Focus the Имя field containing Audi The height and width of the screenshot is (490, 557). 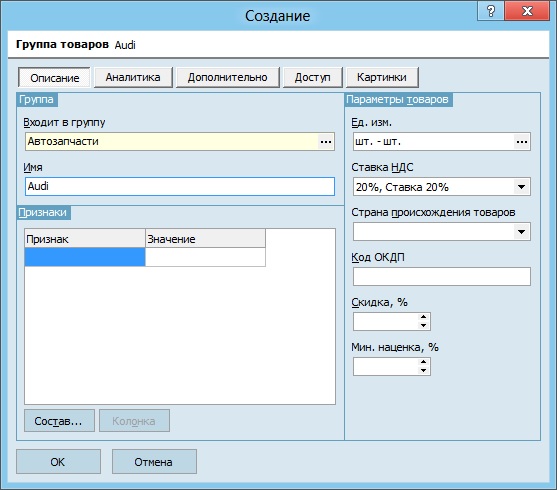point(180,187)
